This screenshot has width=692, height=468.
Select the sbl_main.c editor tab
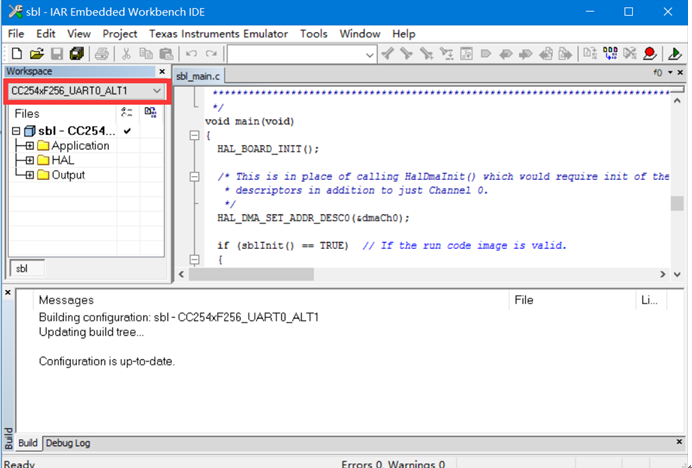pyautogui.click(x=198, y=76)
